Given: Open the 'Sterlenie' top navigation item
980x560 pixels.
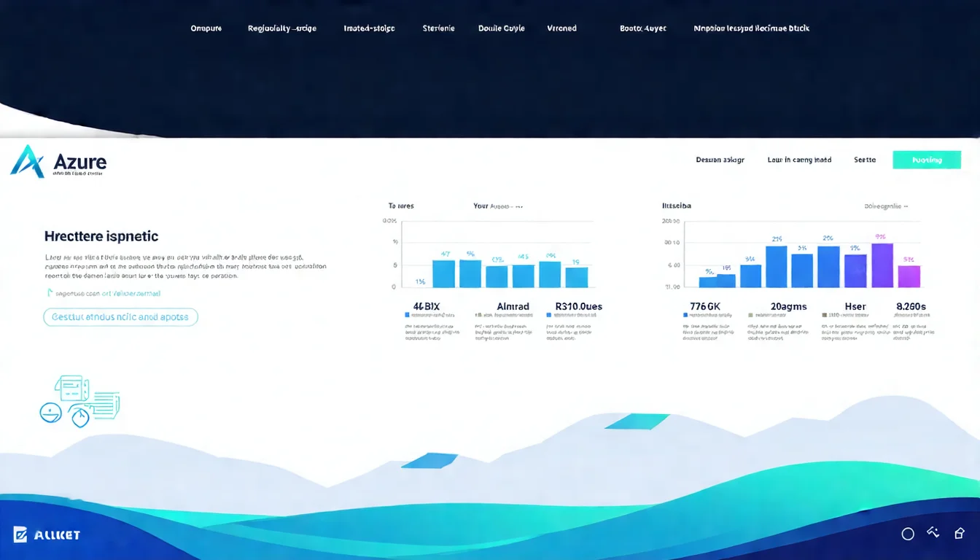Looking at the screenshot, I should [438, 28].
